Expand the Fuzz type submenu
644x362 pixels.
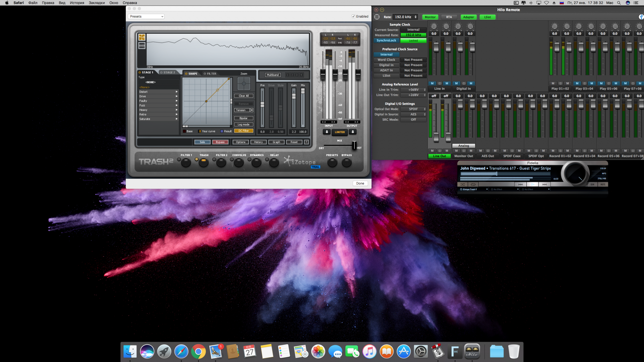tap(158, 105)
